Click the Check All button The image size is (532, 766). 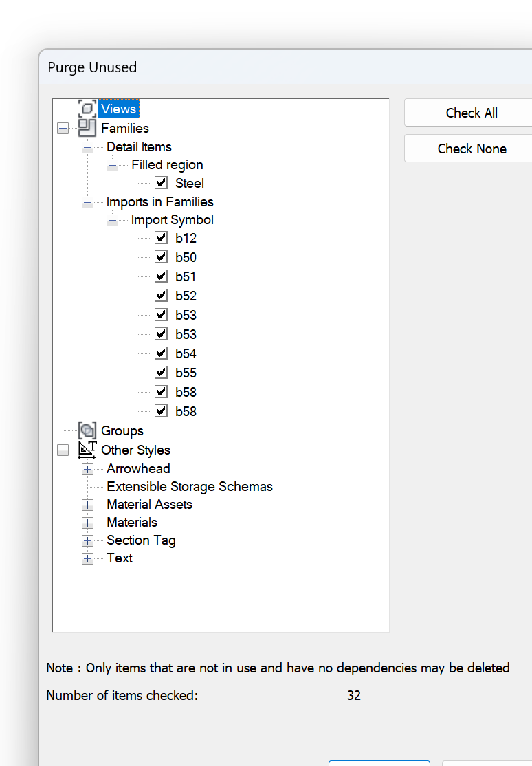click(x=472, y=113)
